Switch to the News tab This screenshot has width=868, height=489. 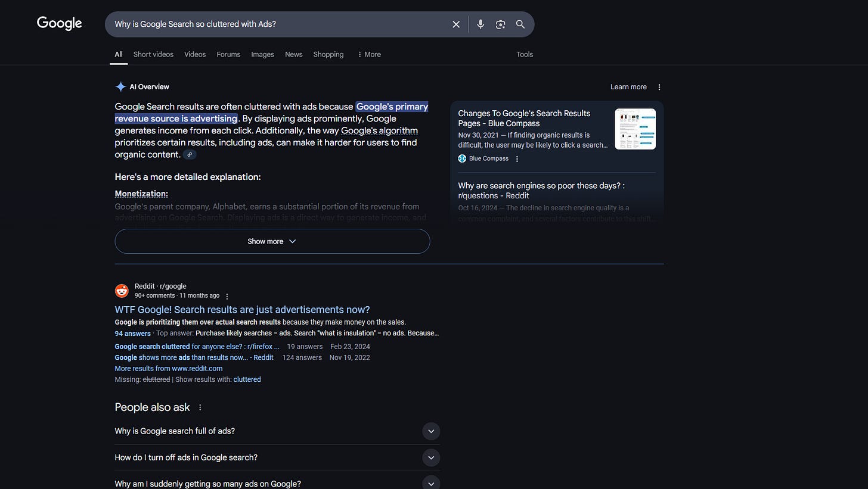click(294, 54)
